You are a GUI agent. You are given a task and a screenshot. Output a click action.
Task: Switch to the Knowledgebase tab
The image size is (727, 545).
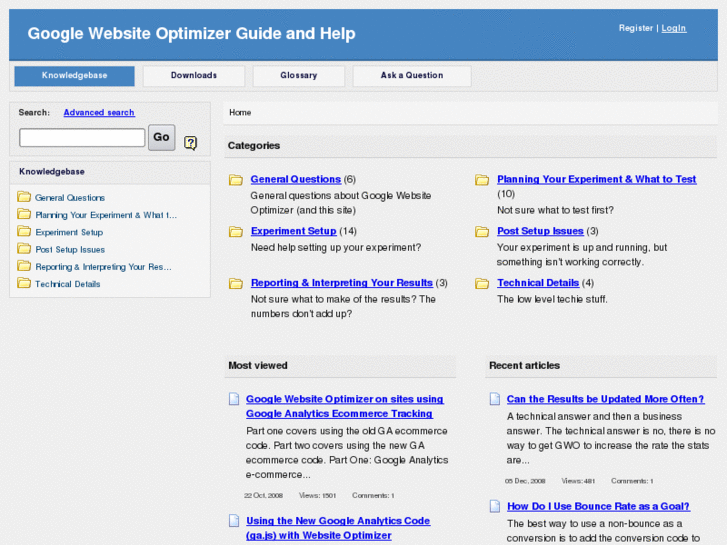click(75, 76)
